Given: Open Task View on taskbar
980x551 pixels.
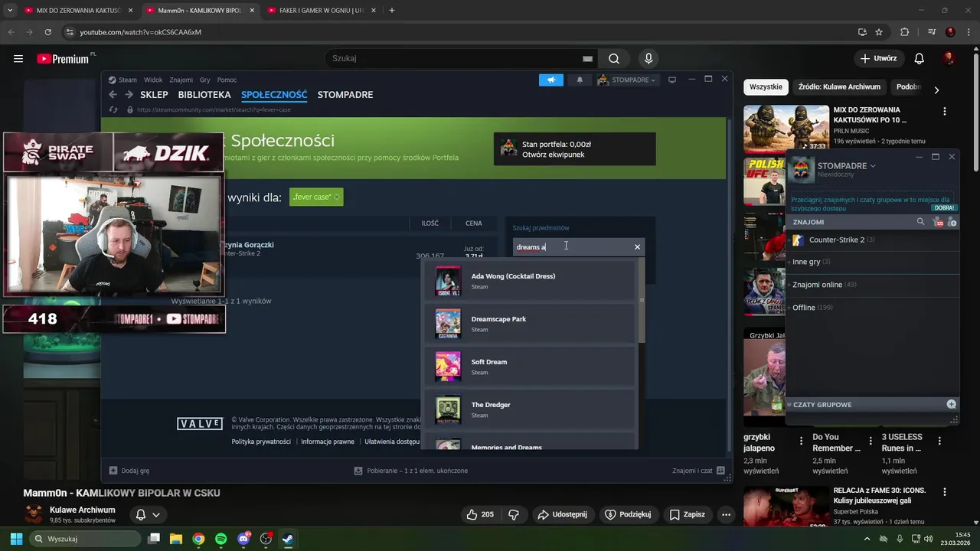Looking at the screenshot, I should point(154,539).
